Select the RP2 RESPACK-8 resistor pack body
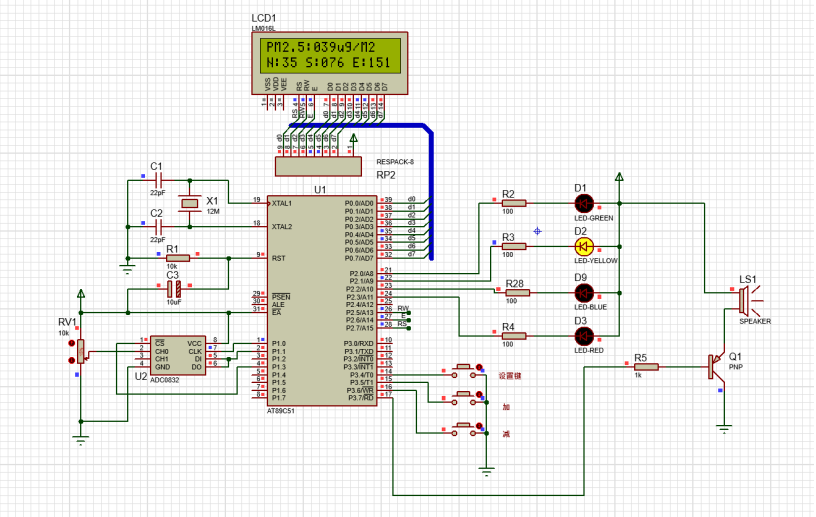 coord(318,166)
